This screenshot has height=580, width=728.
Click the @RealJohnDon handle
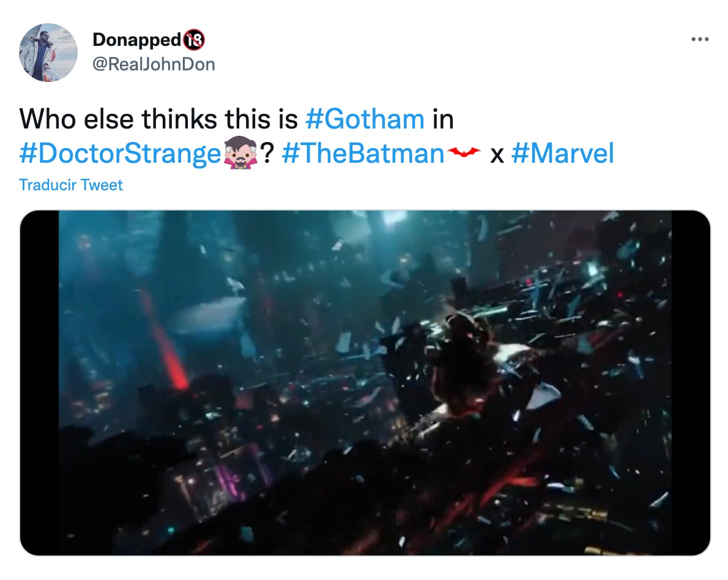154,64
